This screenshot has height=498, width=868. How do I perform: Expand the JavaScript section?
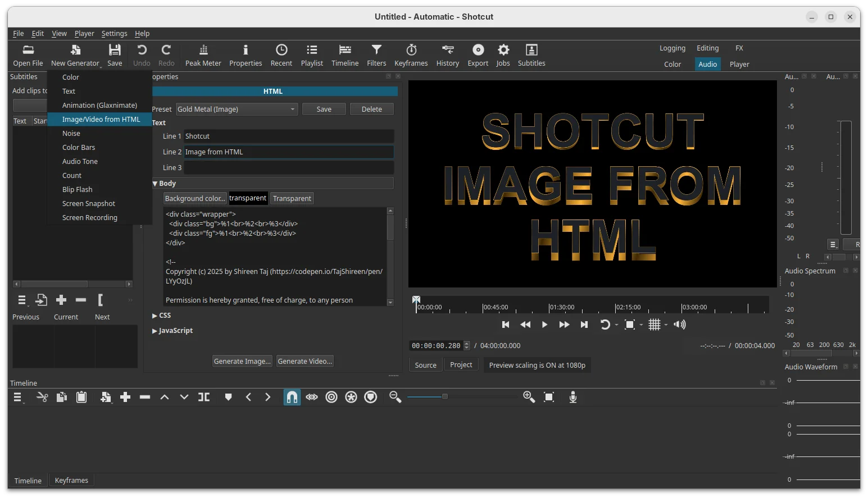tap(172, 331)
